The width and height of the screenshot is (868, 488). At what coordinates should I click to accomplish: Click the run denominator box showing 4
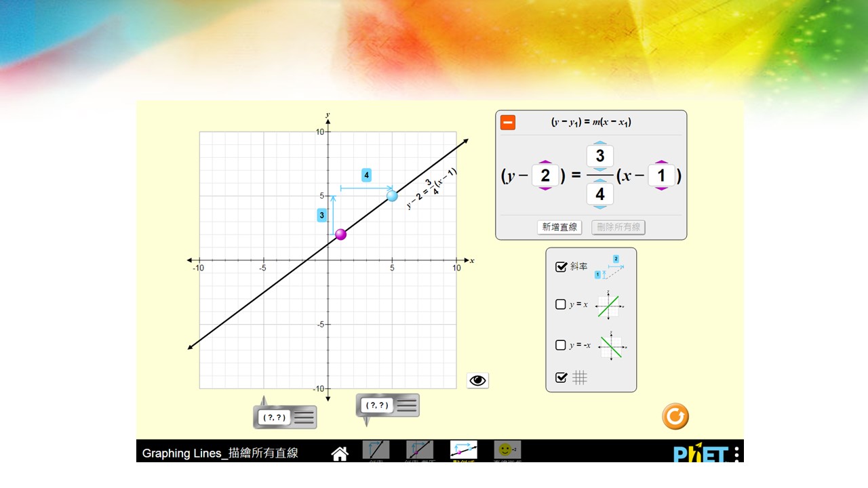[599, 194]
